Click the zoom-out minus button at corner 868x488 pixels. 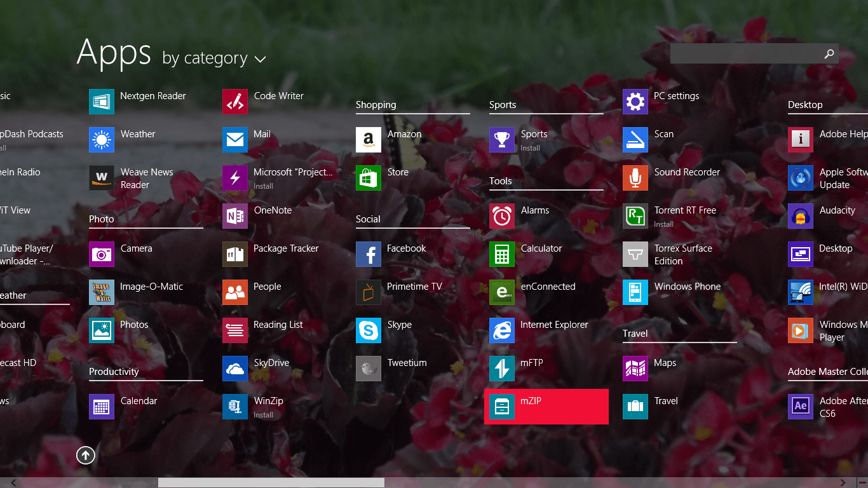point(862,483)
